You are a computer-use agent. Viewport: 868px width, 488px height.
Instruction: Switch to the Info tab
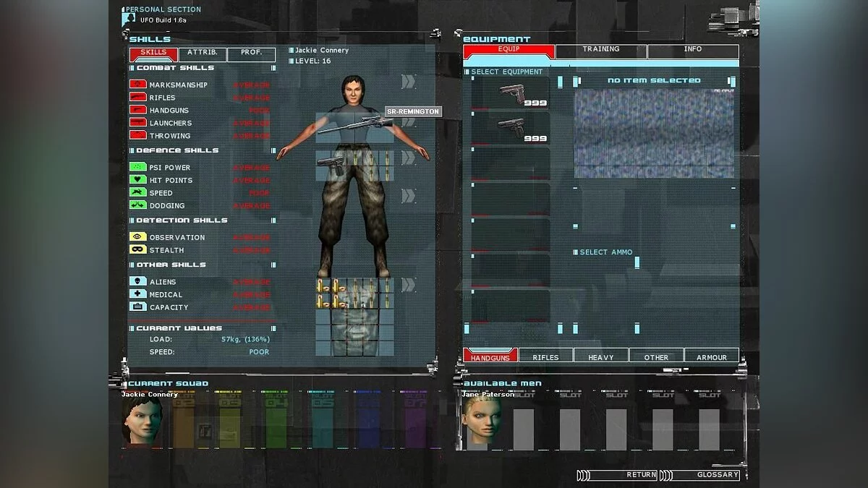(x=692, y=51)
